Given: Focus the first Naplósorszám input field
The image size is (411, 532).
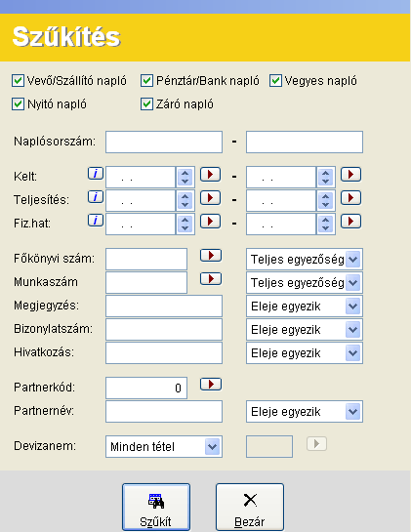Looking at the screenshot, I should pyautogui.click(x=164, y=142).
